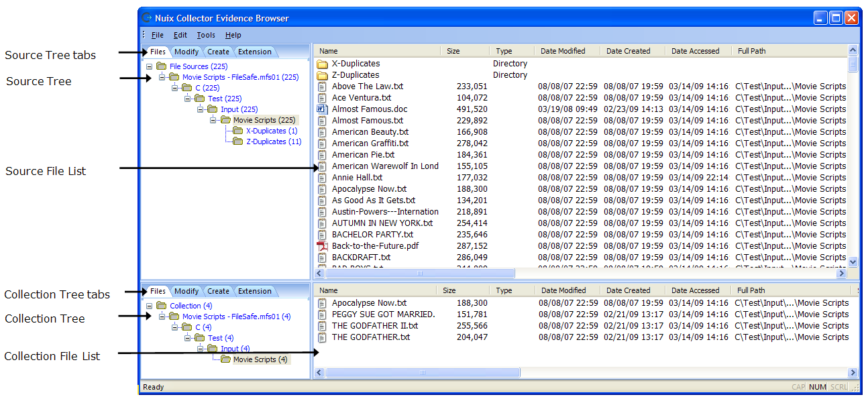Switch to Modify tab in source tree
The width and height of the screenshot is (868, 401).
[x=186, y=52]
